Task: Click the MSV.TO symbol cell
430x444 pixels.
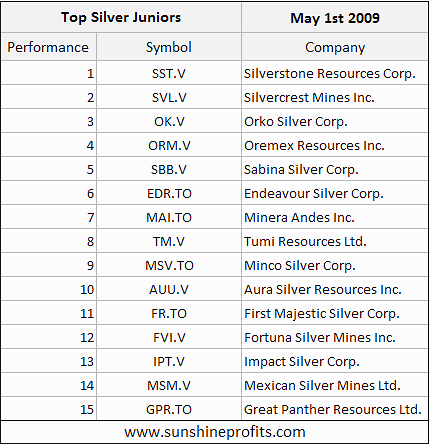Action: 169,265
